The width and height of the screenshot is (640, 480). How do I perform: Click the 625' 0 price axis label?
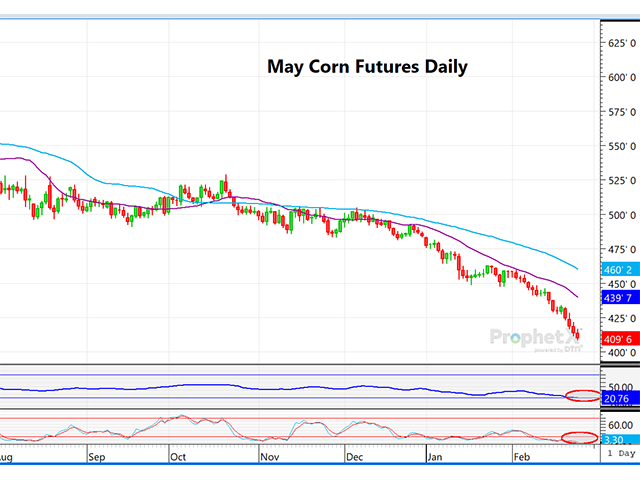tap(622, 43)
